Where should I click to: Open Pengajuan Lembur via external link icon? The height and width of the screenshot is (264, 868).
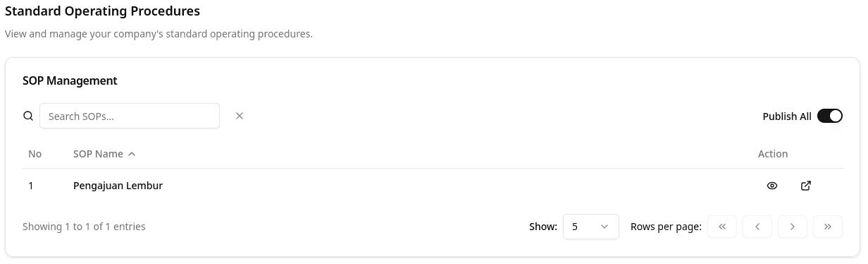pyautogui.click(x=806, y=186)
